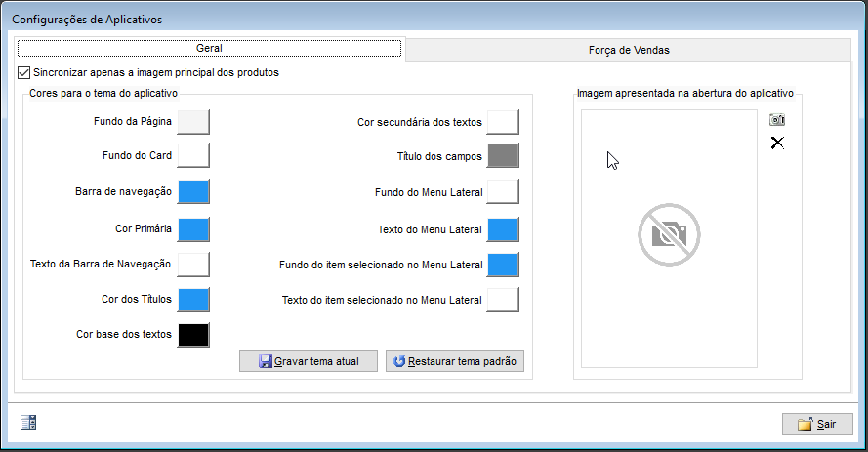Viewport: 868px width, 452px height.
Task: Click the Cor secundária dos textos swatch
Action: tap(503, 122)
